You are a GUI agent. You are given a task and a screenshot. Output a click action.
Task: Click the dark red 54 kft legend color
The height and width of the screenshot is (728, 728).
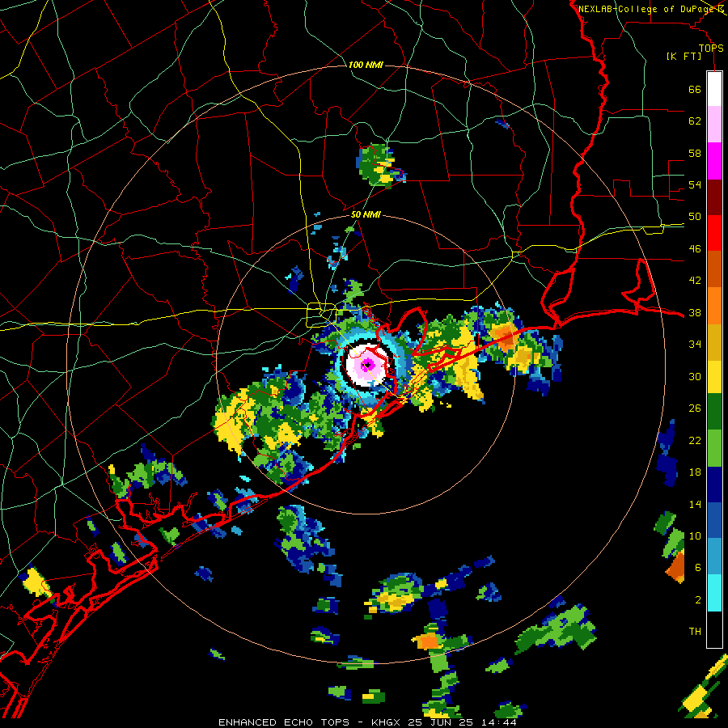[x=714, y=197]
